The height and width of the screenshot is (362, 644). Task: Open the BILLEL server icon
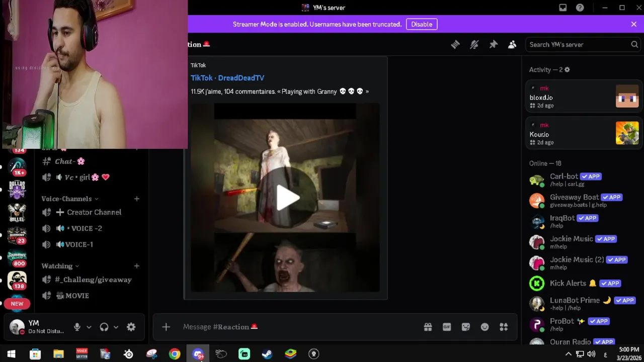[x=17, y=212]
